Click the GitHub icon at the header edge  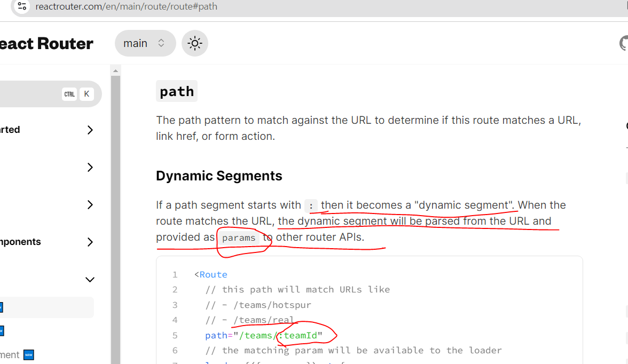pos(624,43)
